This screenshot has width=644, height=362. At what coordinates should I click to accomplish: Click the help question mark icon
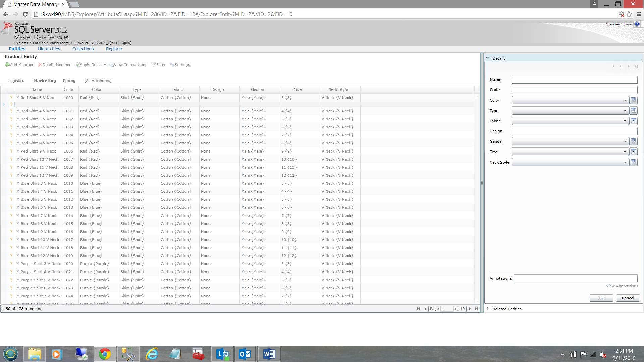coord(637,24)
